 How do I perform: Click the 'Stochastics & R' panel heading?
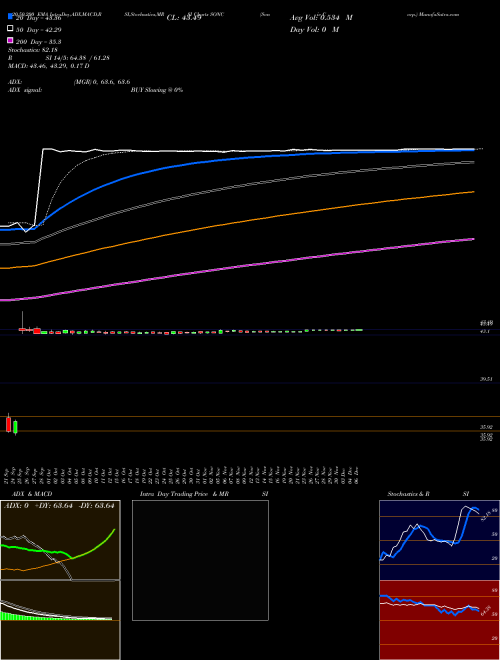pos(408,494)
